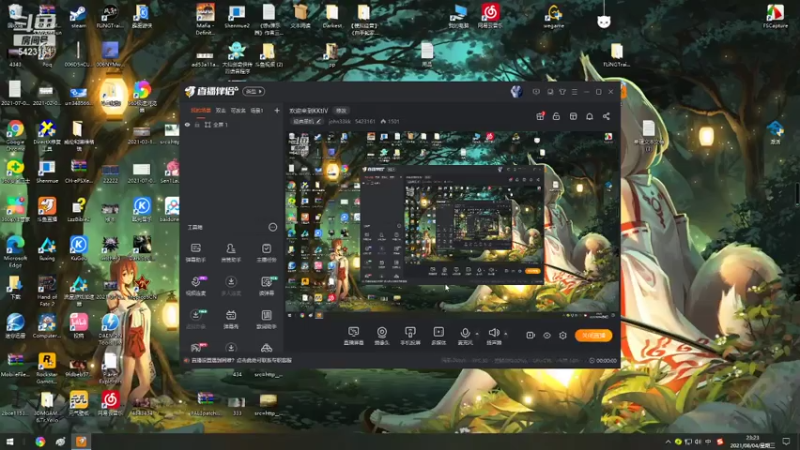Click the record video icon beside the eye

coord(530,335)
